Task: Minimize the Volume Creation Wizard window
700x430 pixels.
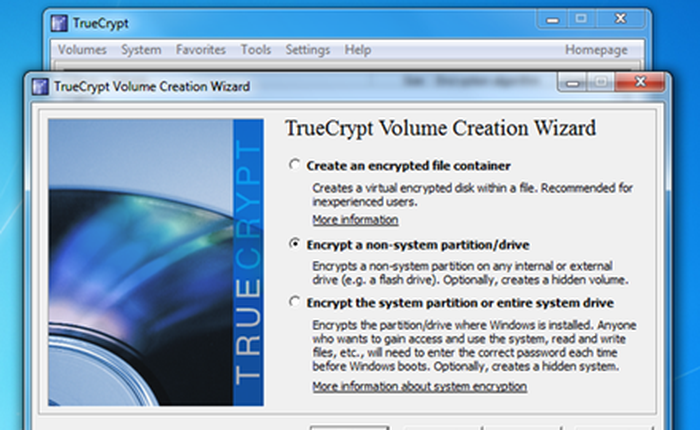Action: (x=573, y=82)
